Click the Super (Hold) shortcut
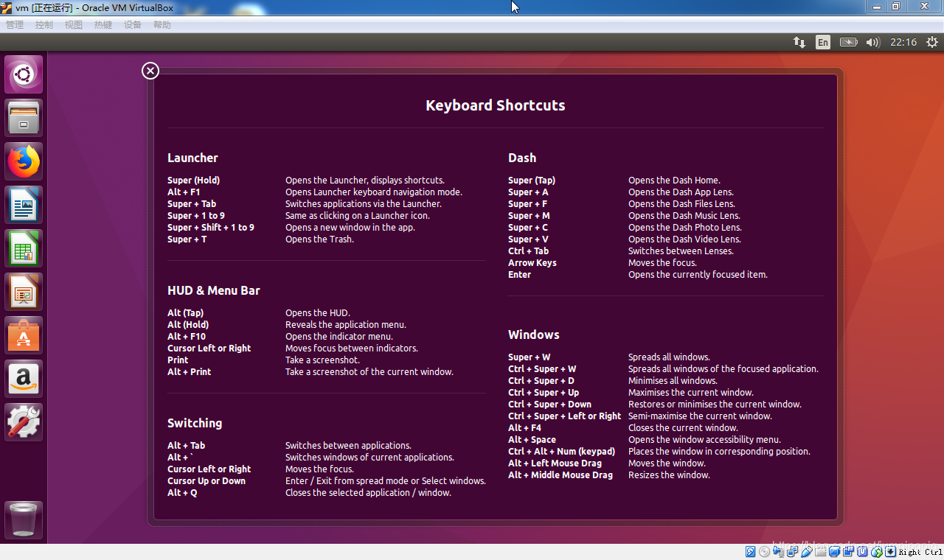Image resolution: width=944 pixels, height=560 pixels. click(193, 181)
